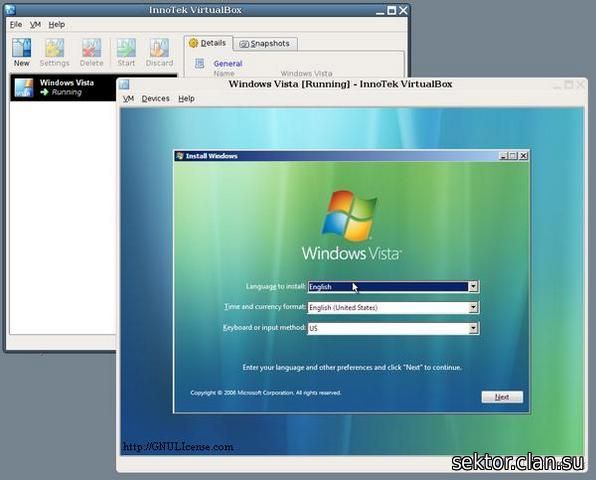Click the Install Windows dialog title icon
The height and width of the screenshot is (480, 596).
pyautogui.click(x=180, y=156)
